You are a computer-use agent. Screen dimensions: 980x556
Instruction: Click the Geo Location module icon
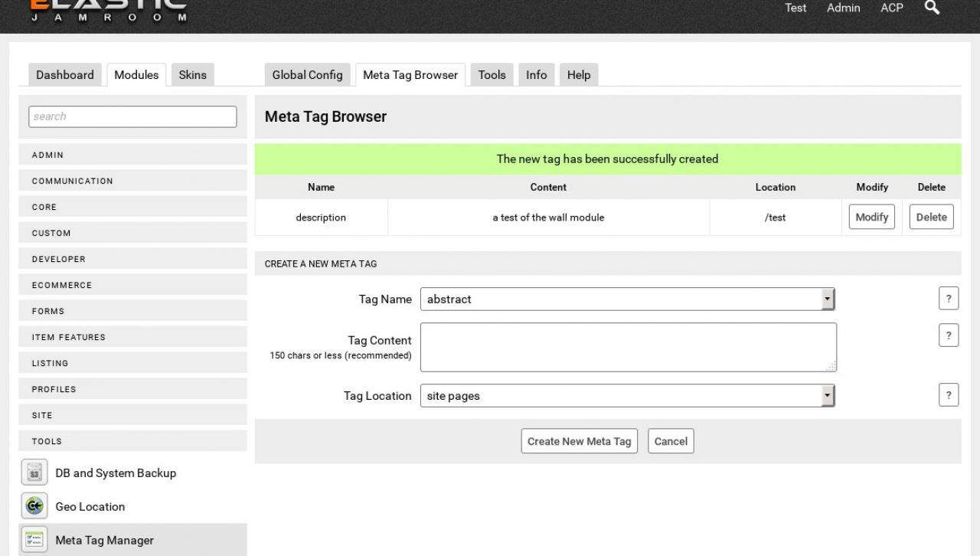coord(34,506)
